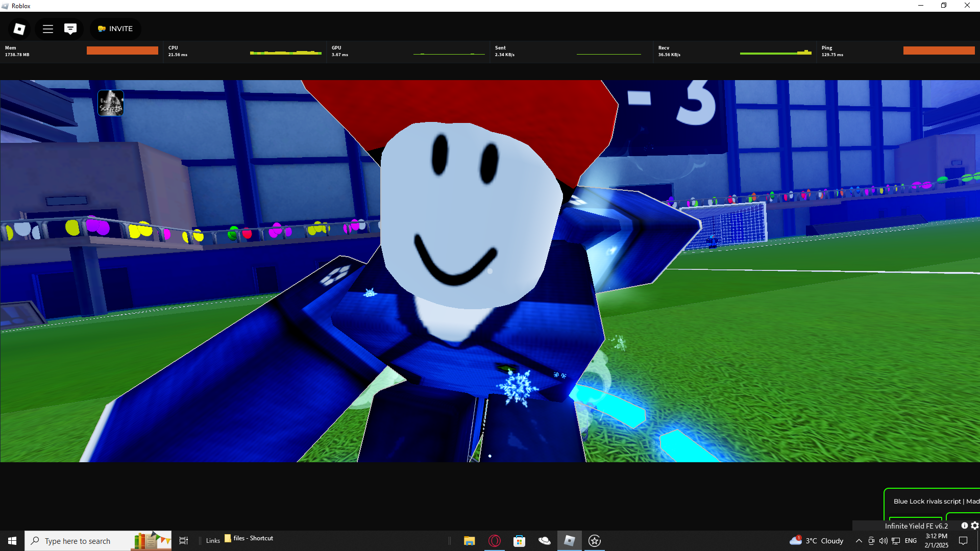Expand hidden system tray icons chevron
The width and height of the screenshot is (980, 551).
pyautogui.click(x=859, y=541)
